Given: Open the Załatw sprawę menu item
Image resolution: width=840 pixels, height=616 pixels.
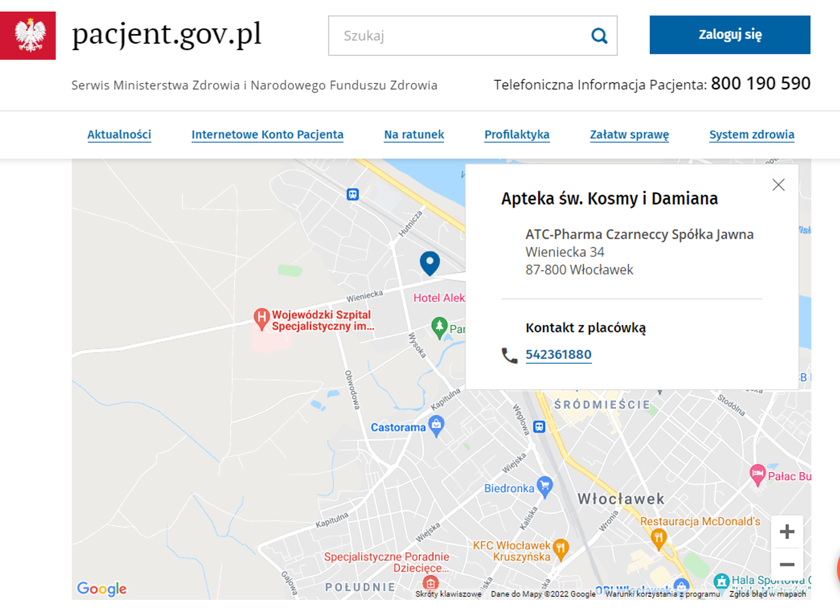Looking at the screenshot, I should [629, 135].
